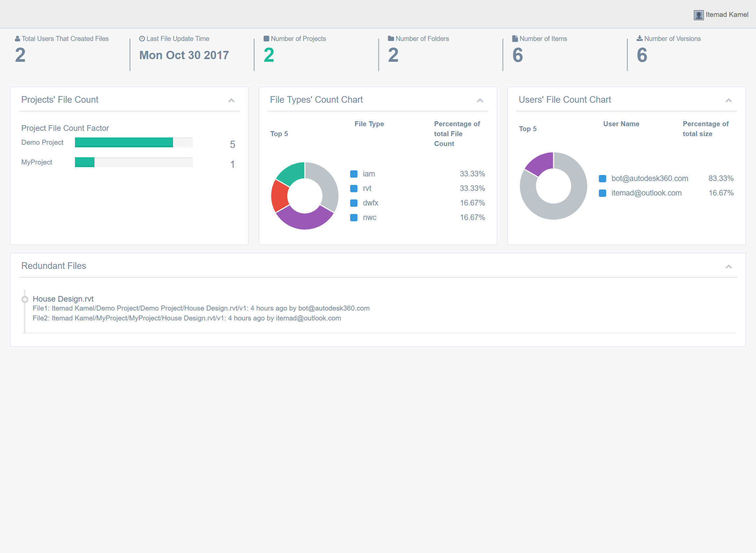Click the download icon beside Number of Versions
This screenshot has width=756, height=553.
(x=639, y=39)
